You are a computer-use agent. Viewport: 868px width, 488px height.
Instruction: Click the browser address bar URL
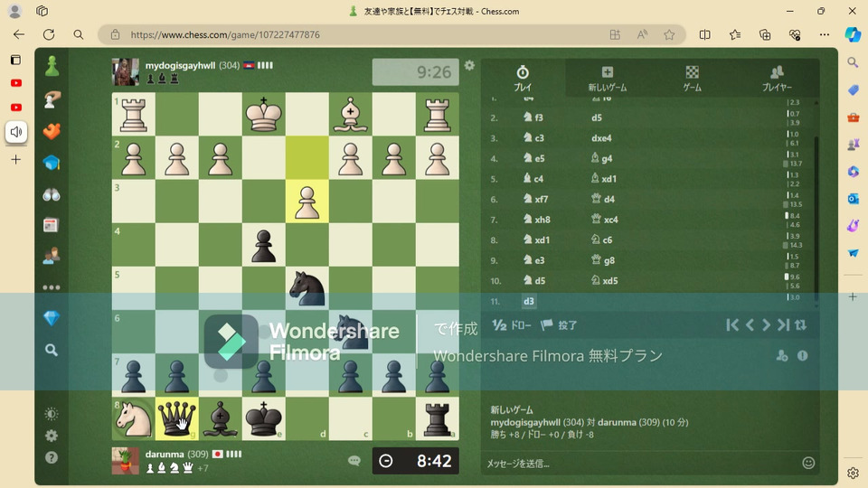click(225, 35)
